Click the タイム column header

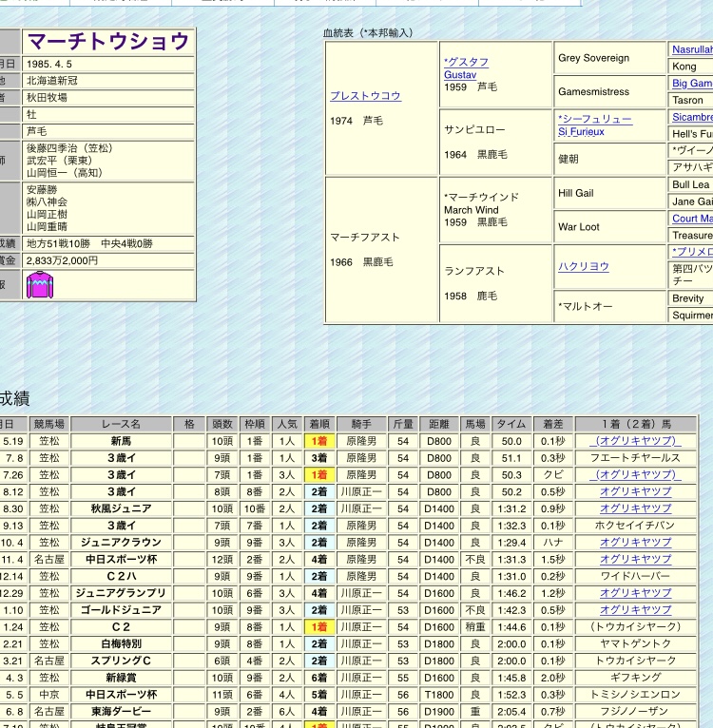point(511,424)
